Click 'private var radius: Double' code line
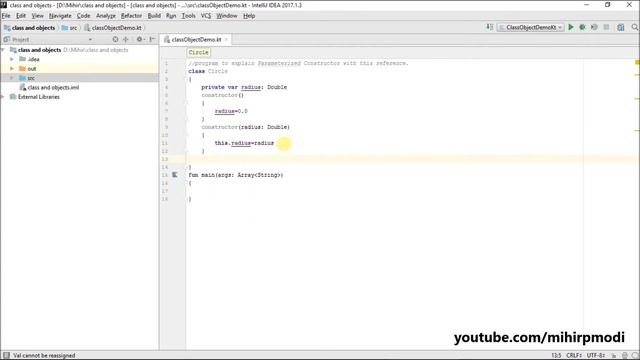640x360 pixels. point(244,87)
